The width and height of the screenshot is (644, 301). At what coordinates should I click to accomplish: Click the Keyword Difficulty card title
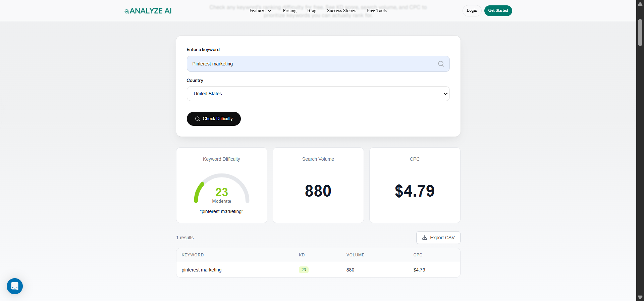click(221, 159)
